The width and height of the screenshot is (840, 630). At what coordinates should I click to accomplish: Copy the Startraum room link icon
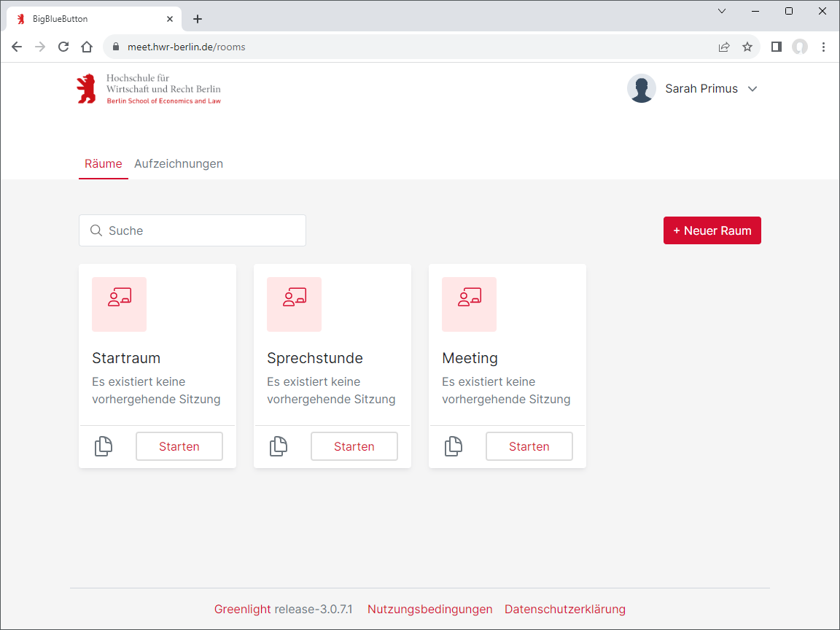pos(104,446)
